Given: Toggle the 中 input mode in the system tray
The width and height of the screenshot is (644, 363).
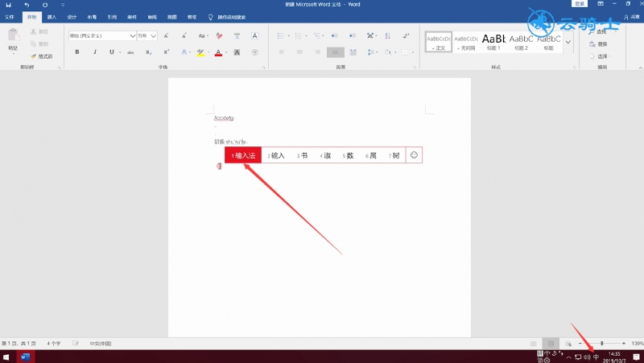Looking at the screenshot, I should (x=596, y=357).
